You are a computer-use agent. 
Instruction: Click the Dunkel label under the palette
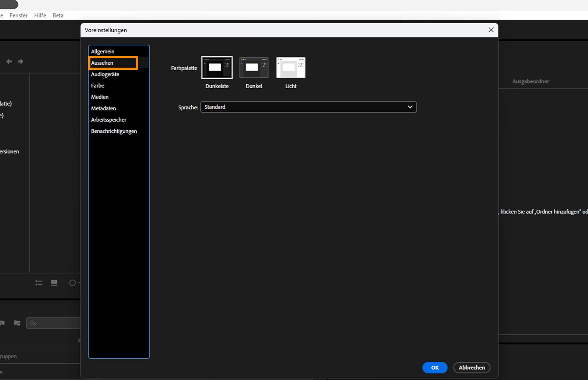(254, 86)
